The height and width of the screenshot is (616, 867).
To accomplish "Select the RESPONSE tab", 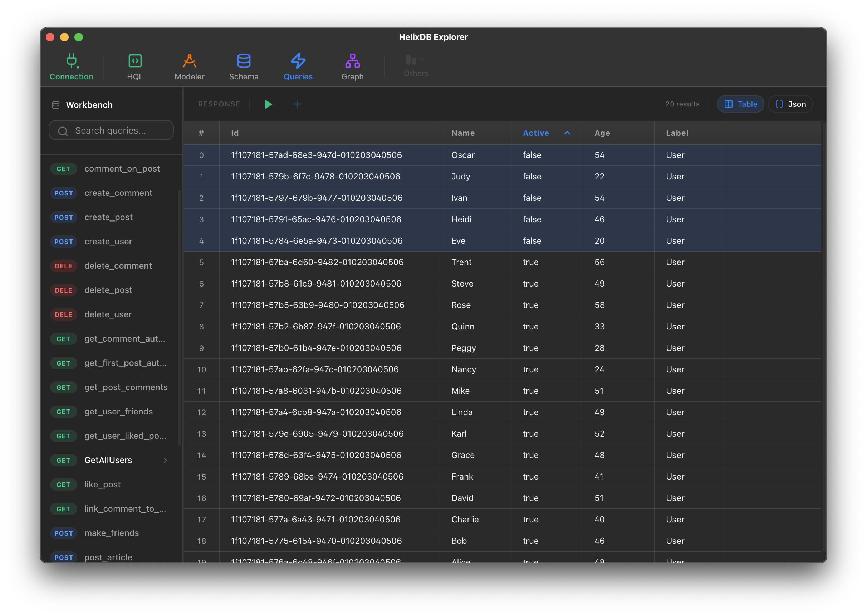I will click(219, 104).
